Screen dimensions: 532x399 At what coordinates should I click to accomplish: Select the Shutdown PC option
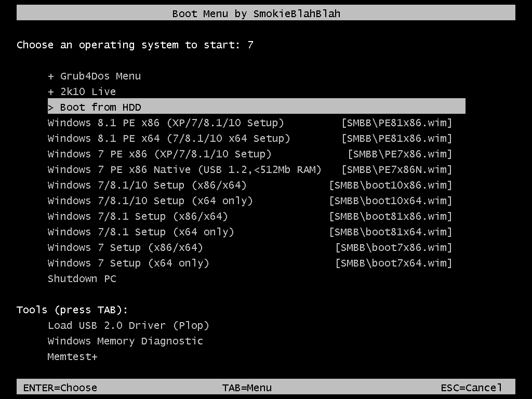pyautogui.click(x=82, y=279)
